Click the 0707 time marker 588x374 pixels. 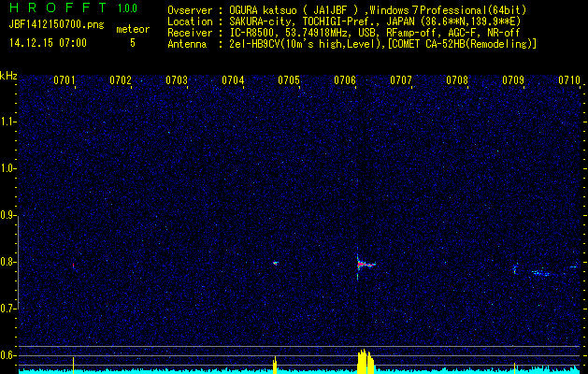(x=401, y=80)
